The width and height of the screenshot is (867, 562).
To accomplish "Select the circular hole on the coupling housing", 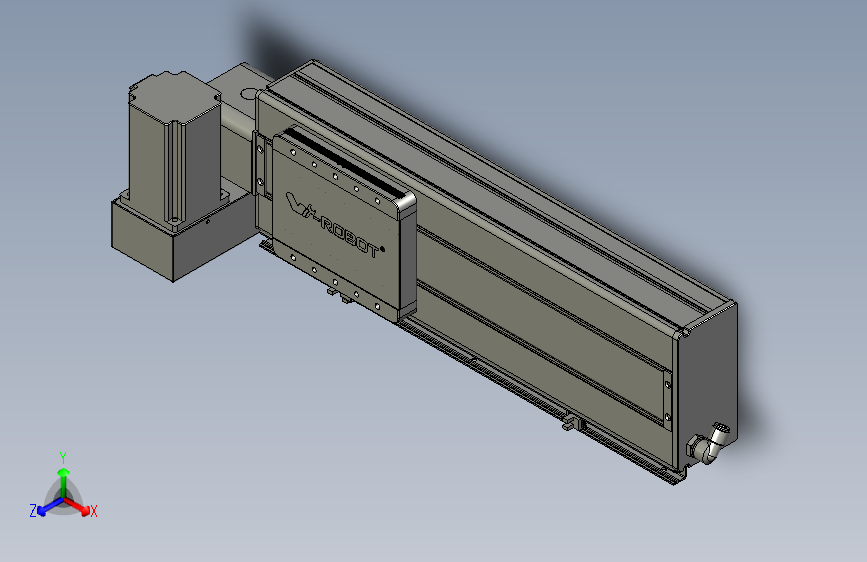I will 249,95.
